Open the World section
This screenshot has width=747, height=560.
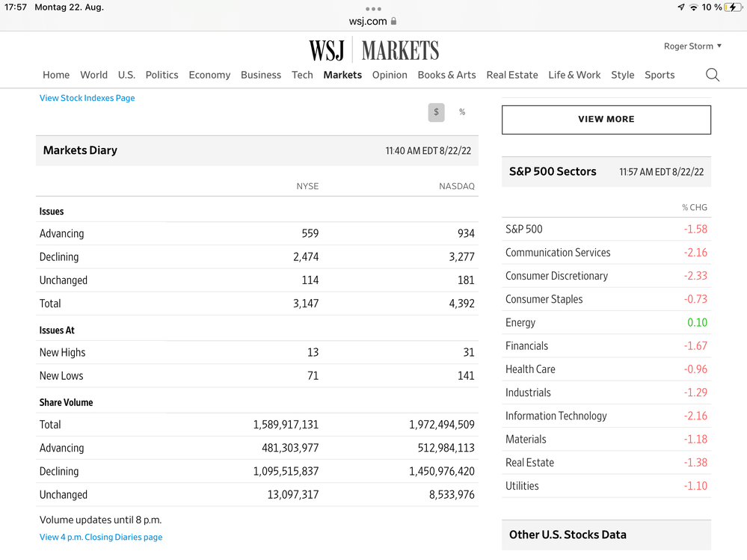[x=94, y=75]
